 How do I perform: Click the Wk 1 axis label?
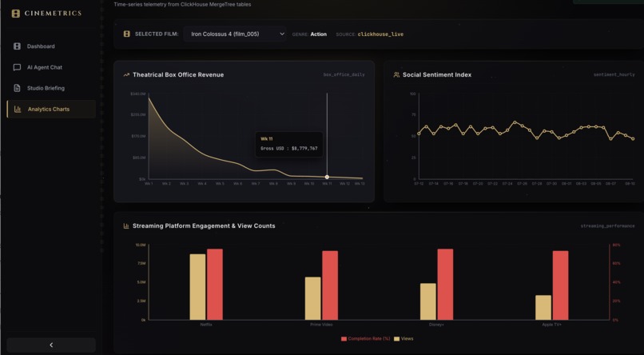[x=149, y=184]
